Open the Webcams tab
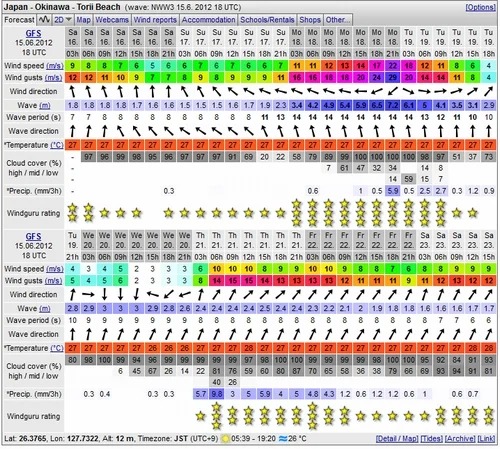Viewport: 500px width, 449px height. click(x=112, y=20)
